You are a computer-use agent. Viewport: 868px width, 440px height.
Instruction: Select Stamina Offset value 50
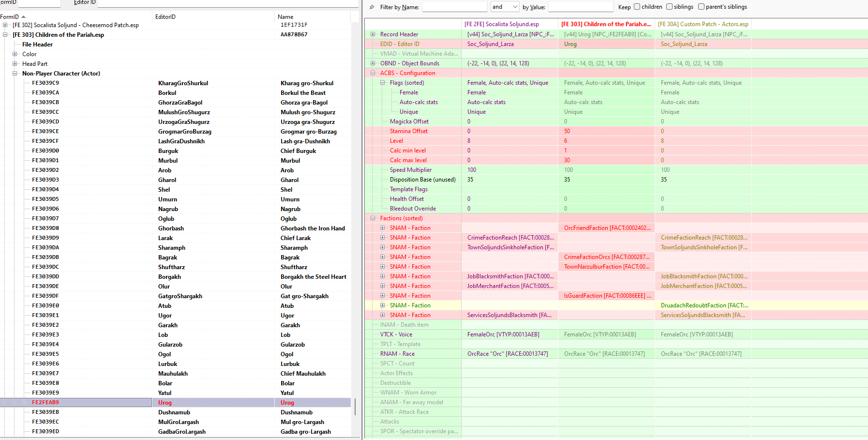coord(567,131)
